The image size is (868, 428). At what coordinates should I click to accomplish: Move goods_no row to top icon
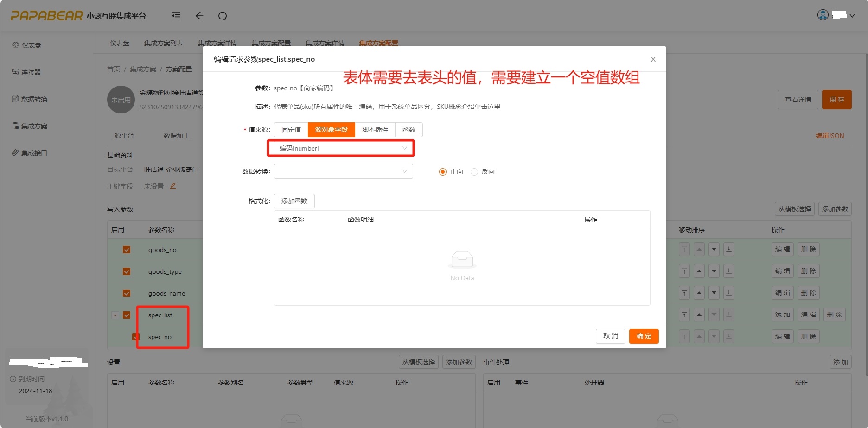(x=684, y=250)
